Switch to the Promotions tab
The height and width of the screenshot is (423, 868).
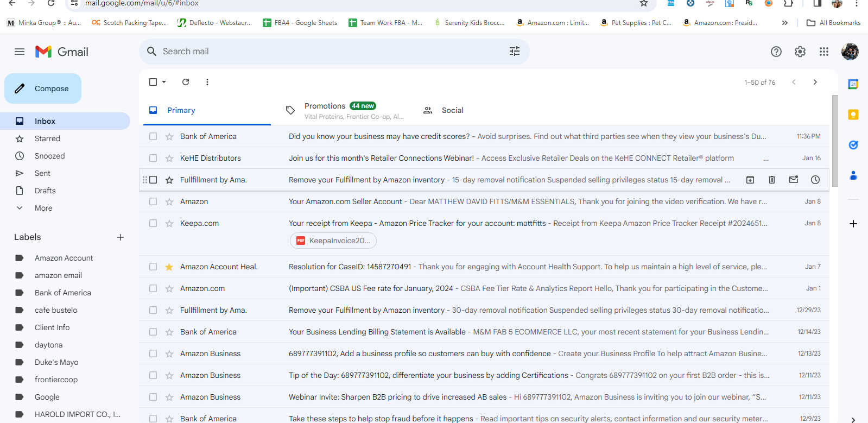click(x=344, y=110)
